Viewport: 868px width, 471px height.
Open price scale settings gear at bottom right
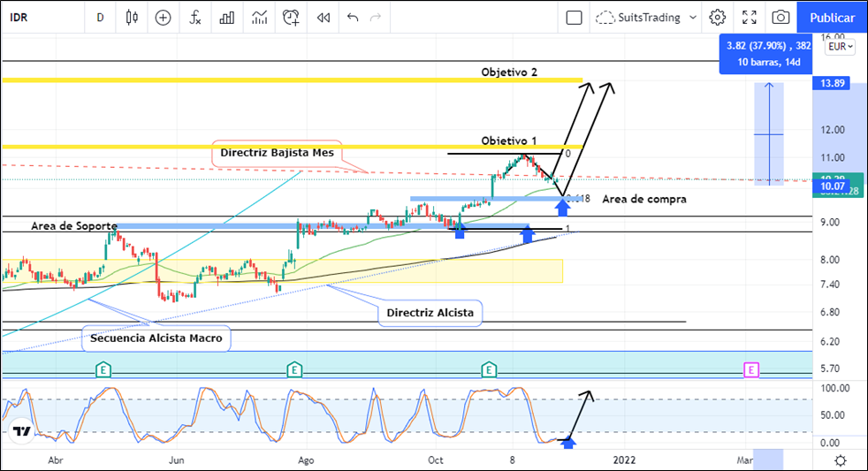point(840,460)
